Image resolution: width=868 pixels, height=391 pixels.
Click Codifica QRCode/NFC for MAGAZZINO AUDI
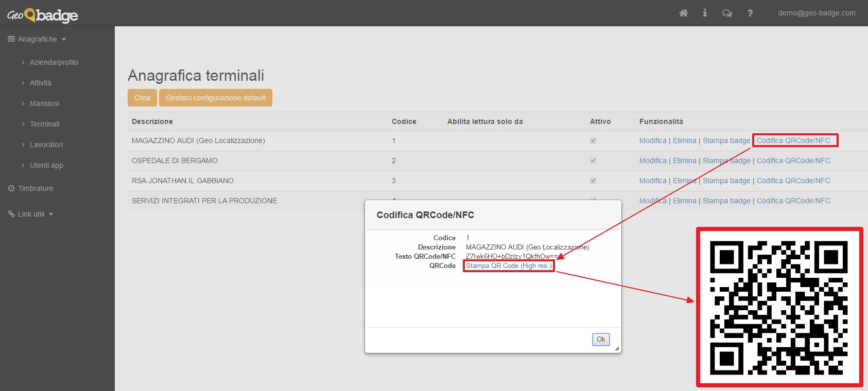click(793, 140)
